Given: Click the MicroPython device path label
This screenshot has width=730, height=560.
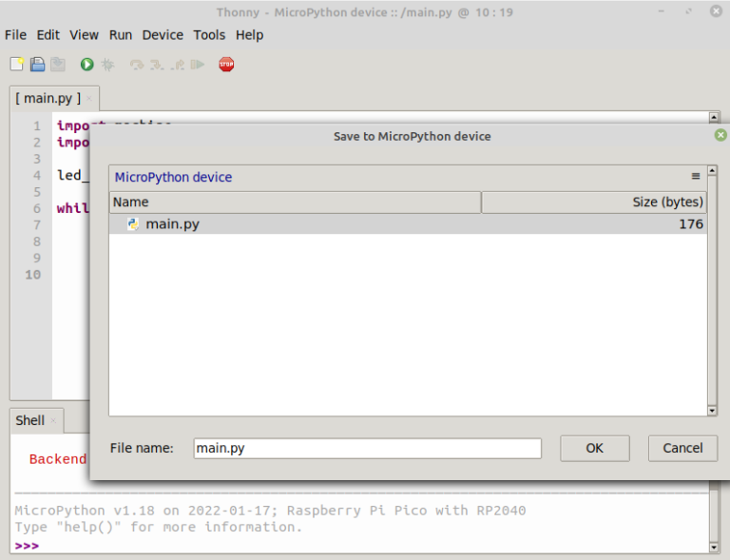Looking at the screenshot, I should 173,177.
